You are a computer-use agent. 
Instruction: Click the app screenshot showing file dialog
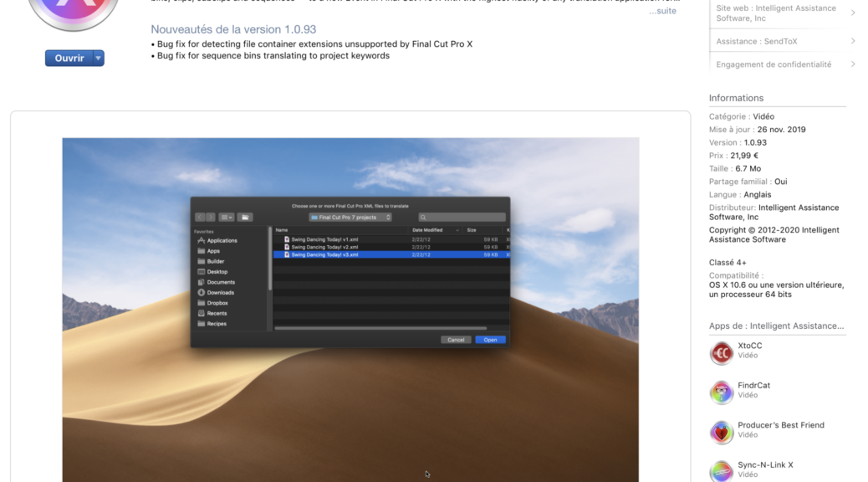tap(350, 310)
